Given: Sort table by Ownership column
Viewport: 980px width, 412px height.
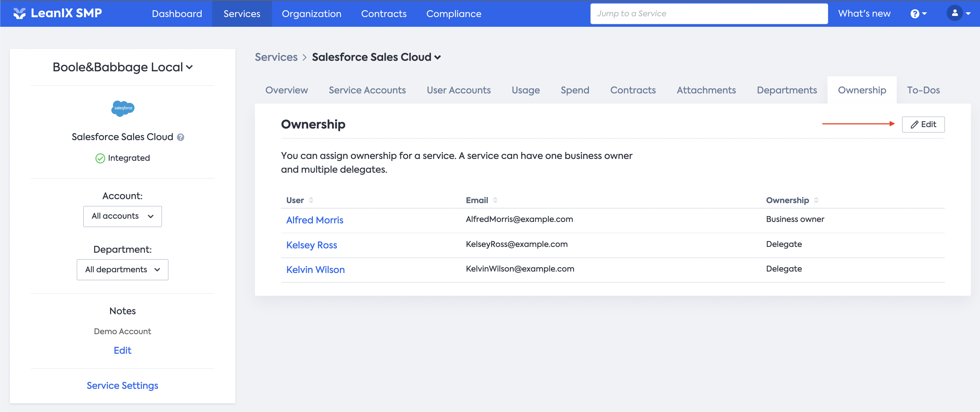Looking at the screenshot, I should pyautogui.click(x=816, y=200).
